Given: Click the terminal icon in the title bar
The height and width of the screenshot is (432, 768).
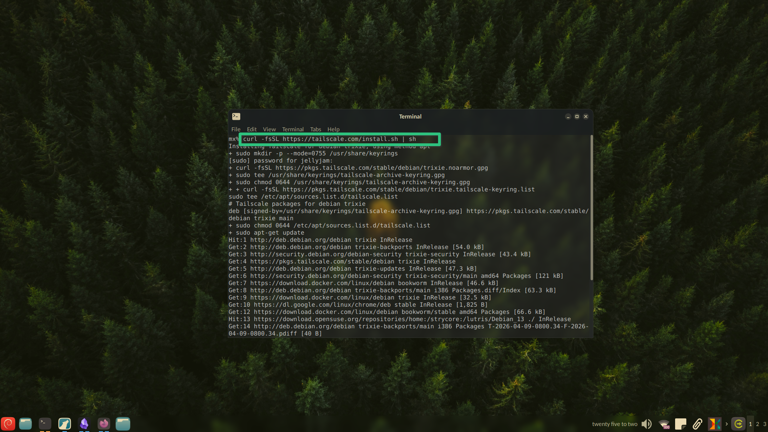Looking at the screenshot, I should 236,117.
